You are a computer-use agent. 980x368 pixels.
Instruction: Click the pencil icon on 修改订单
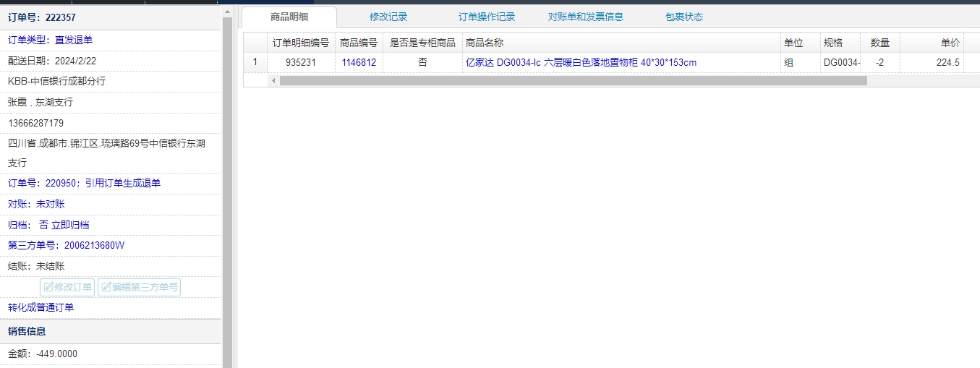click(48, 287)
